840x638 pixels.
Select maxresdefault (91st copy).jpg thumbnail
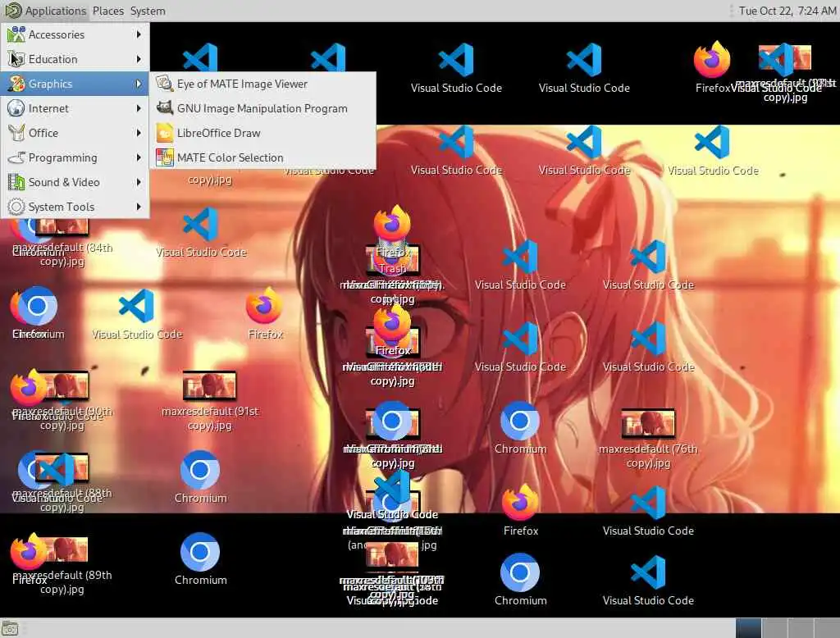coord(209,385)
